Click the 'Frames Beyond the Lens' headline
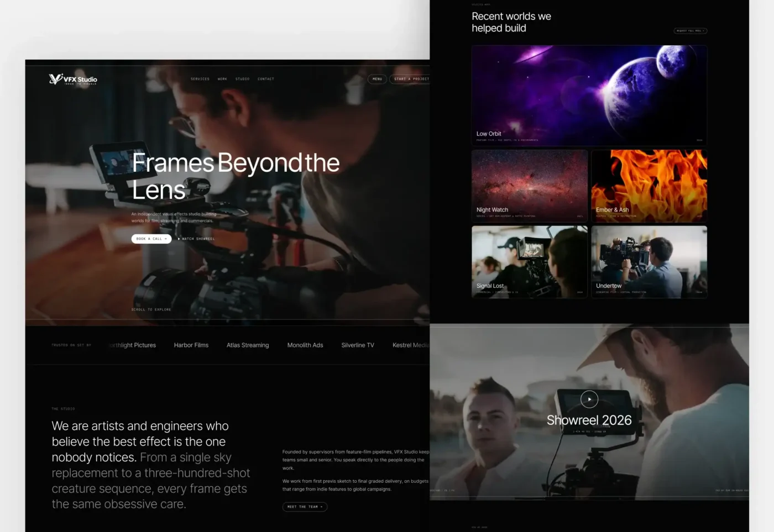This screenshot has height=532, width=774. pos(236,176)
